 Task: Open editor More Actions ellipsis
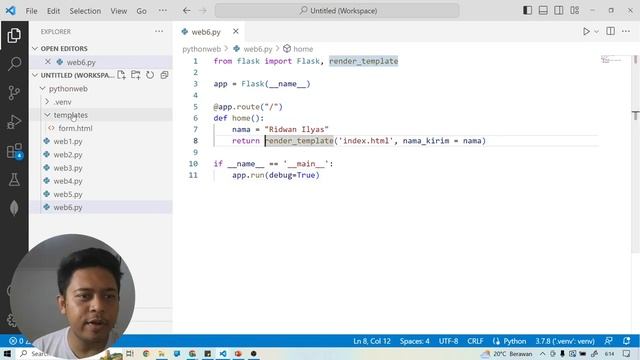tap(626, 31)
